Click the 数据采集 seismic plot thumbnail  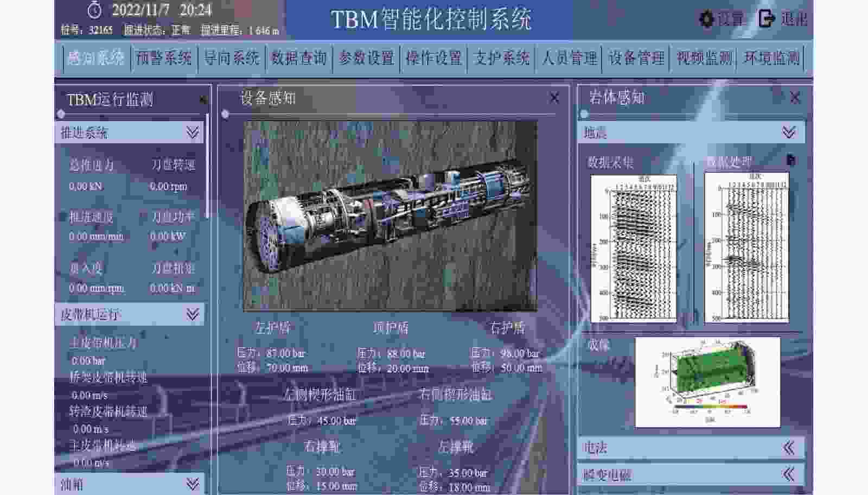pyautogui.click(x=634, y=248)
